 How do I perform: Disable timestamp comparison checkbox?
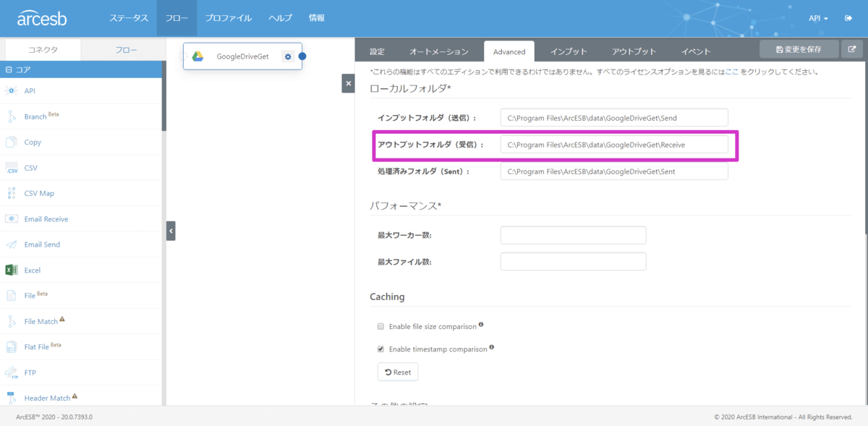click(381, 349)
